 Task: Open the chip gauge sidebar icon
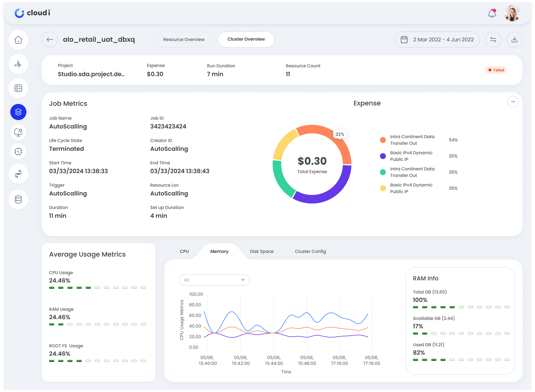[18, 151]
